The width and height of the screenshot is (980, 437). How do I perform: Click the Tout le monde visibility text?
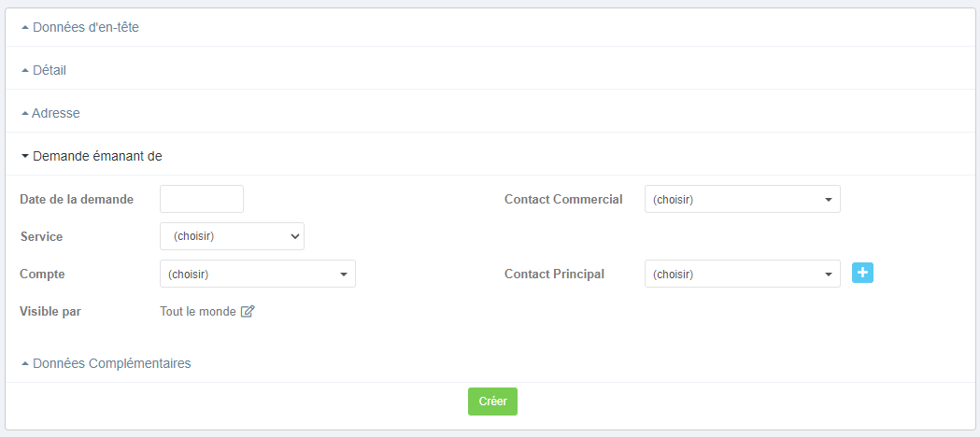pos(198,311)
